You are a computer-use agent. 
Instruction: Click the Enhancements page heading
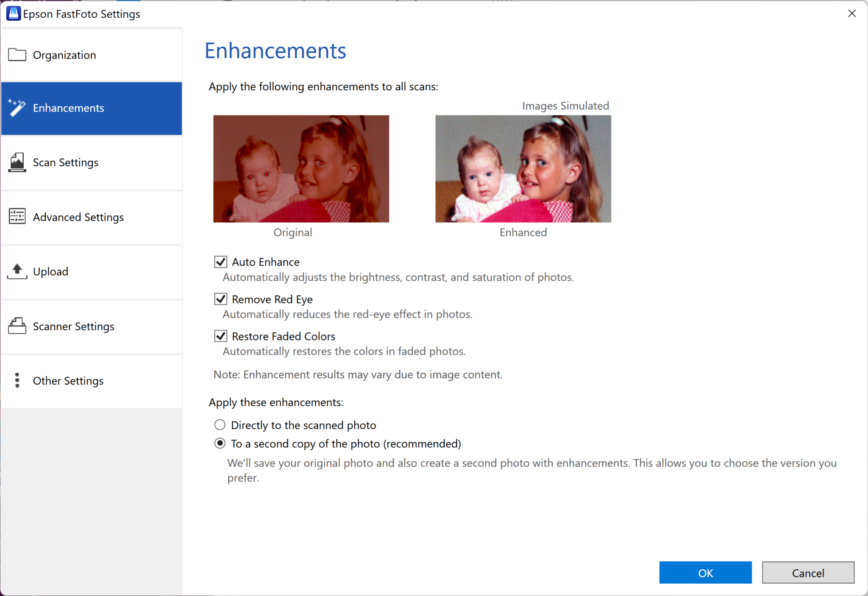tap(275, 51)
